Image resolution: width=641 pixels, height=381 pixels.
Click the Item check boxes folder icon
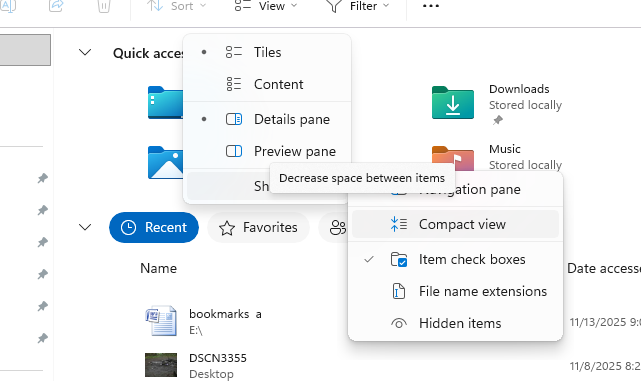point(399,259)
